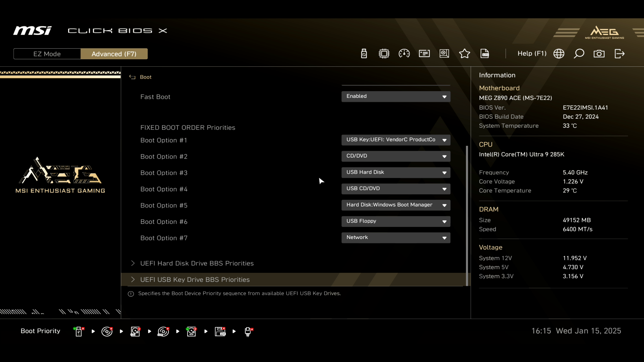This screenshot has height=362, width=644.
Task: Click the floppy disk icon in Boot Priority
Action: [x=220, y=331]
